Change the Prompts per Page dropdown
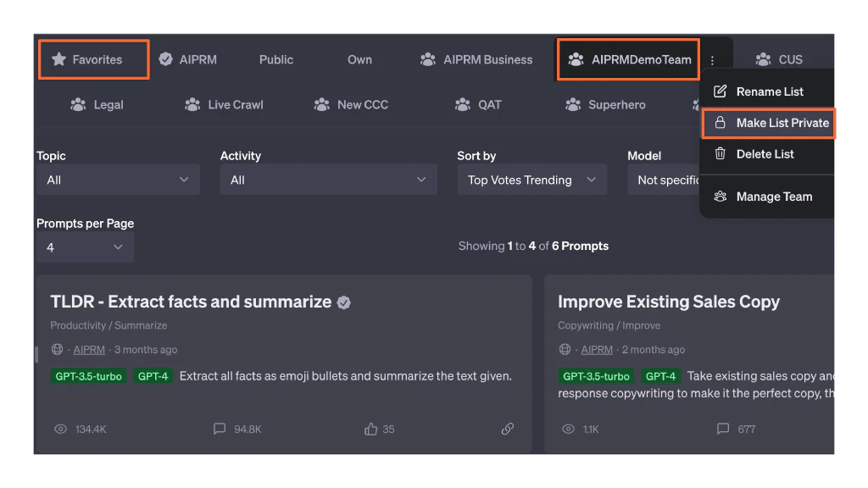 point(85,247)
